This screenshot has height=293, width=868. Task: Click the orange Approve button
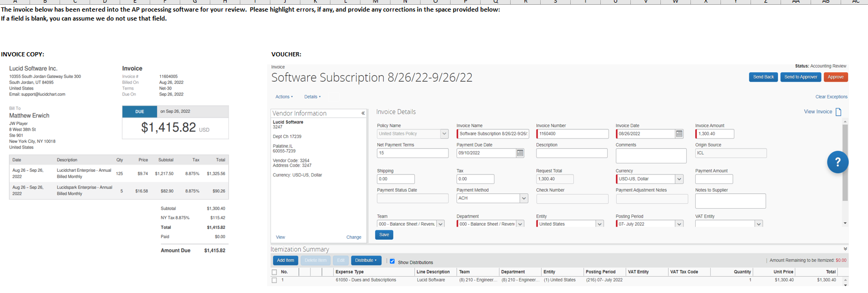[x=835, y=77]
